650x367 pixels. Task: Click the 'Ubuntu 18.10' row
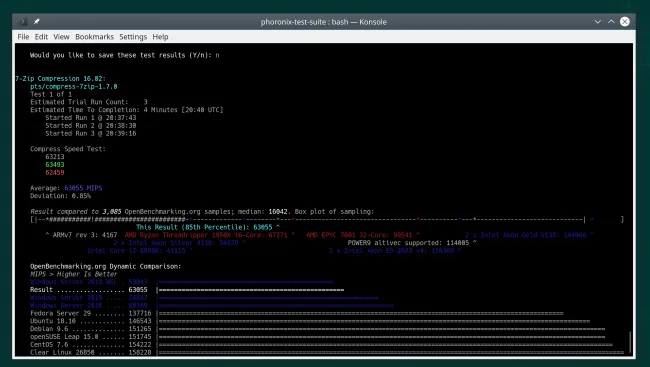pos(310,321)
